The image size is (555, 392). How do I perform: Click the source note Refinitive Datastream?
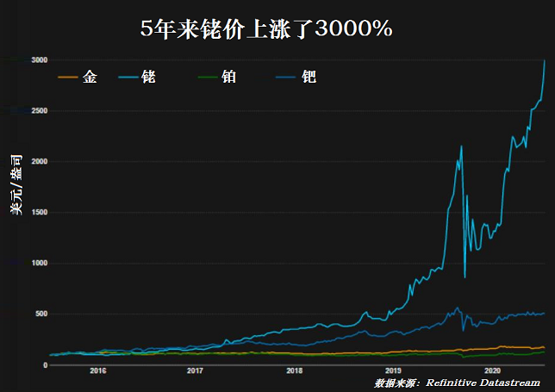pos(483,383)
